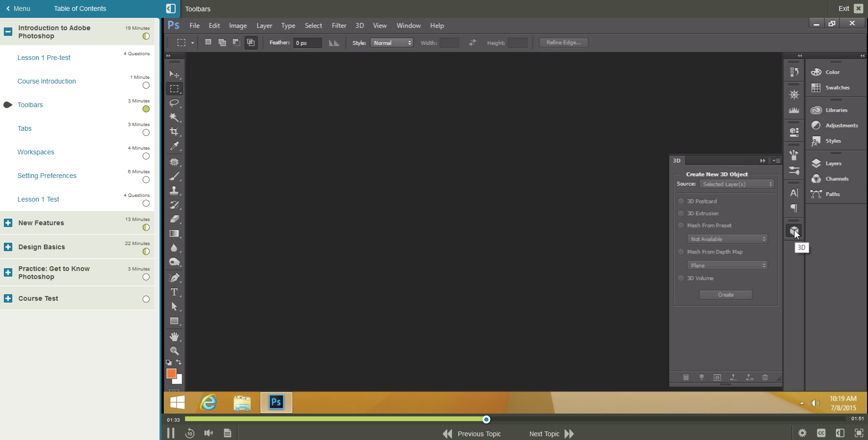Screen dimensions: 868x440
Task: Open the Filter menu
Action: click(x=338, y=25)
